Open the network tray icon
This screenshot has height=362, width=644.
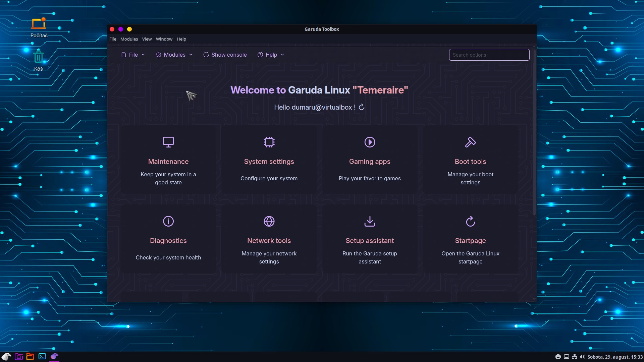(575, 357)
